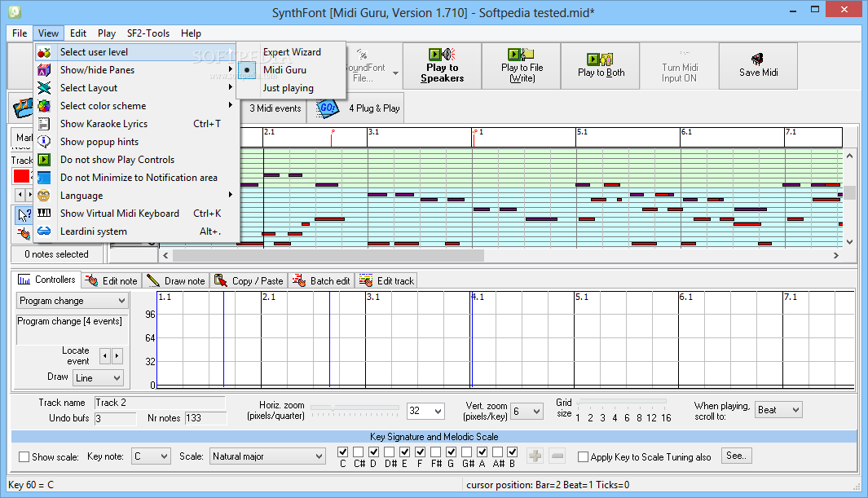
Task: Click the Save Midi icon
Action: tap(757, 59)
